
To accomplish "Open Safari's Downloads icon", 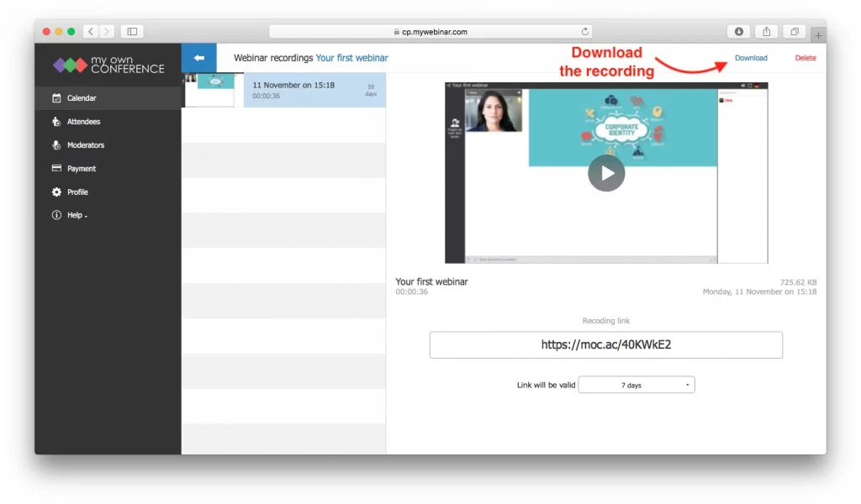I will pyautogui.click(x=738, y=31).
